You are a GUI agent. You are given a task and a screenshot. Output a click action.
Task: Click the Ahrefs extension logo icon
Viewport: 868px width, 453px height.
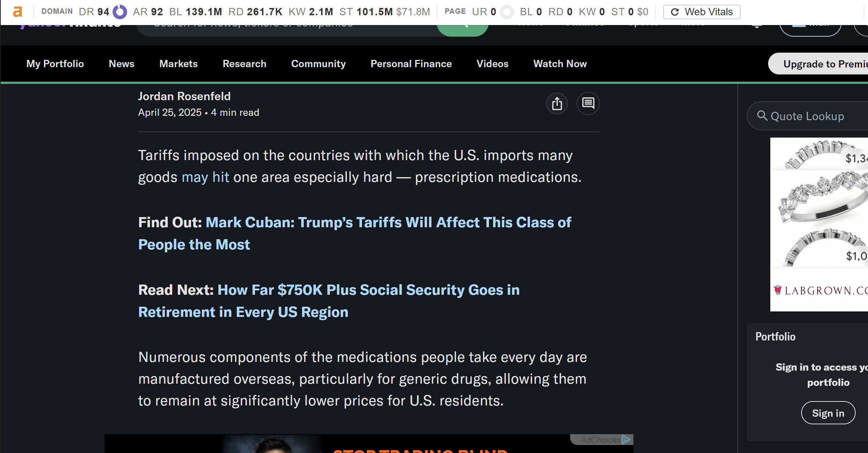click(x=17, y=11)
